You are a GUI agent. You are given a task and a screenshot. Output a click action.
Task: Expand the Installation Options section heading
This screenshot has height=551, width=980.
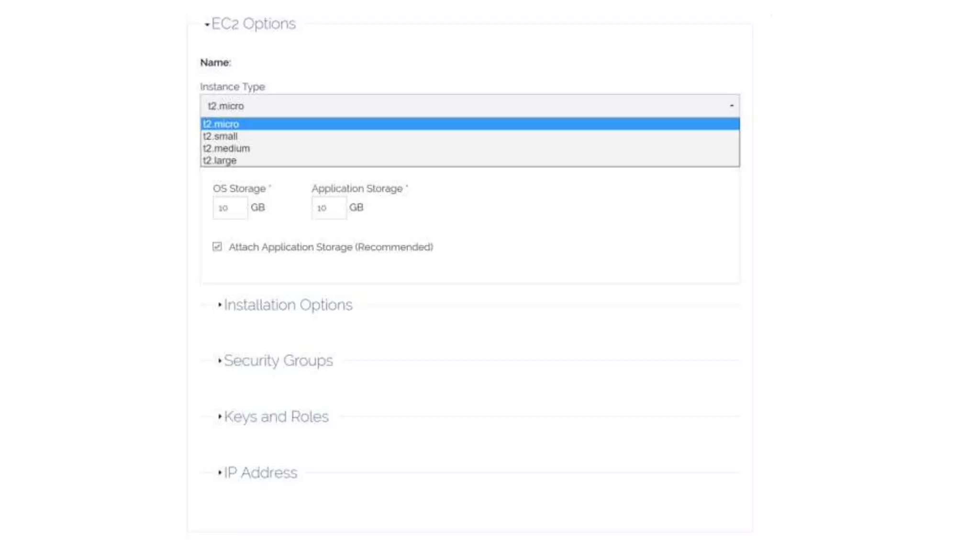click(288, 305)
